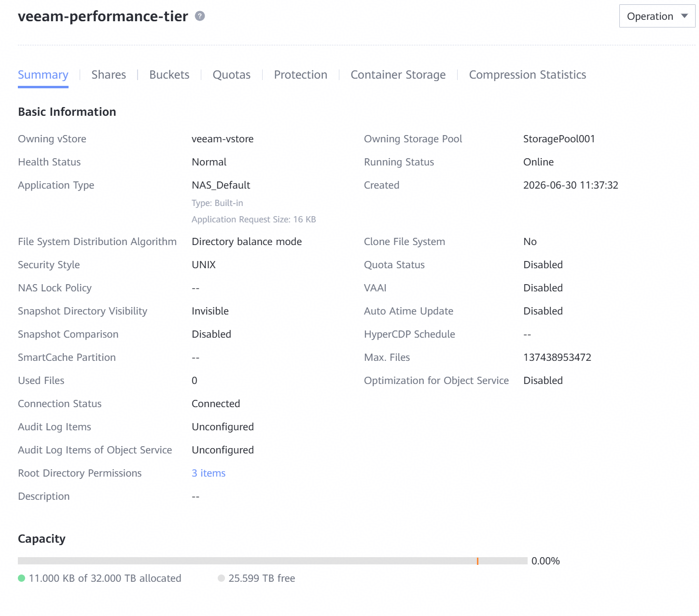Viewport: 699px width, 616px height.
Task: Click the 'Capacity' section heading
Action: (x=42, y=539)
